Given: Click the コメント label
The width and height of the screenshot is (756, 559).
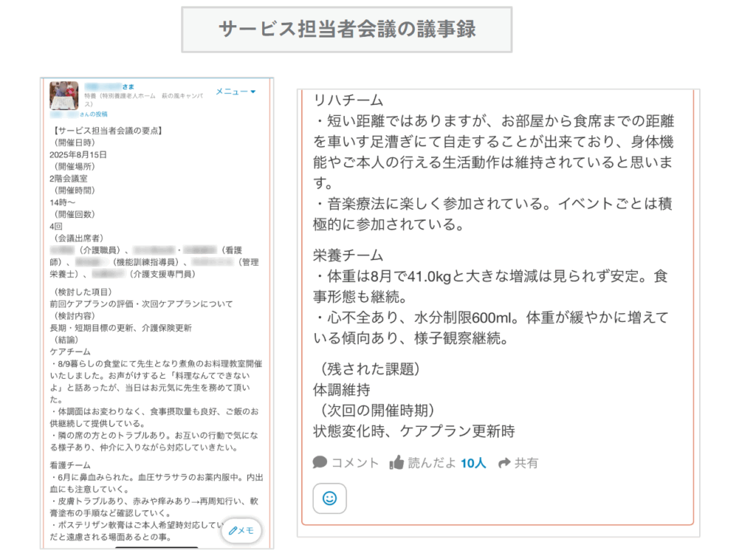Looking at the screenshot, I should (x=354, y=463).
